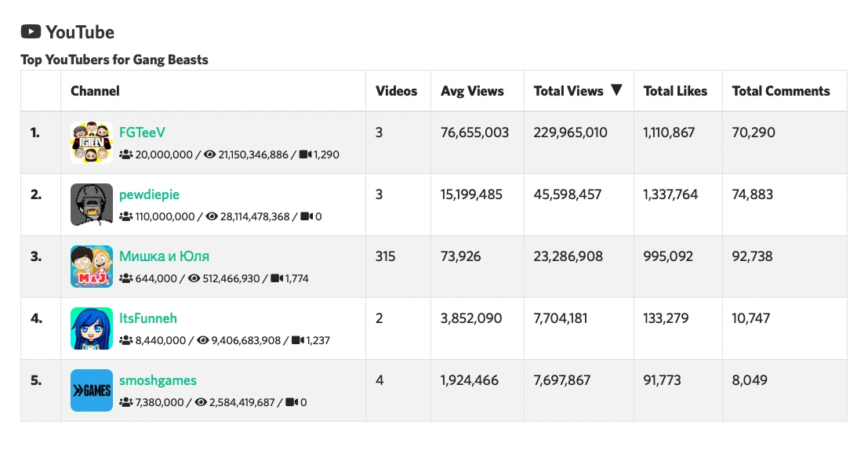
Task: Sort table by Total Comments header
Action: [780, 91]
